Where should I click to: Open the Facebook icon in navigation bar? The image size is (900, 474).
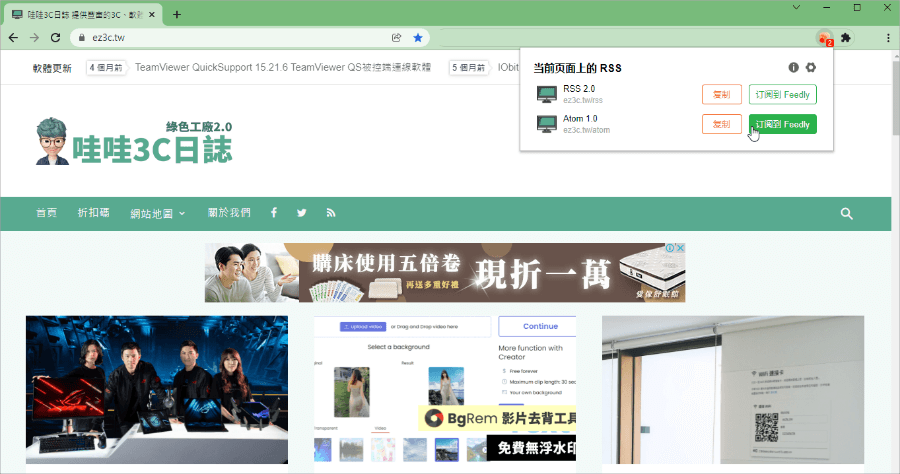[x=274, y=213]
